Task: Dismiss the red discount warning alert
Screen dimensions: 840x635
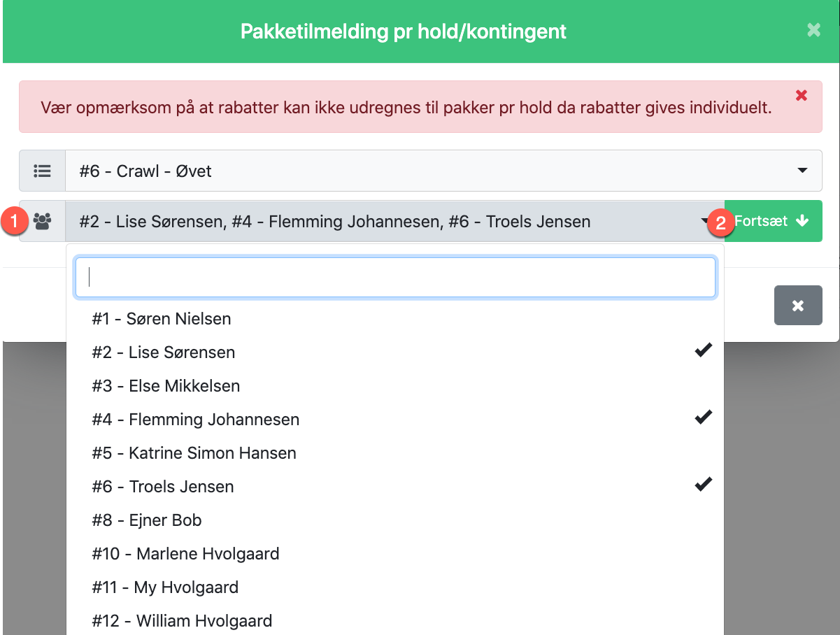Action: coord(802,95)
